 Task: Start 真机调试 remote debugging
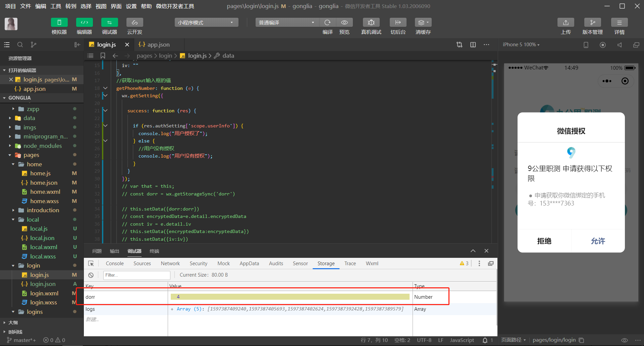pyautogui.click(x=371, y=22)
